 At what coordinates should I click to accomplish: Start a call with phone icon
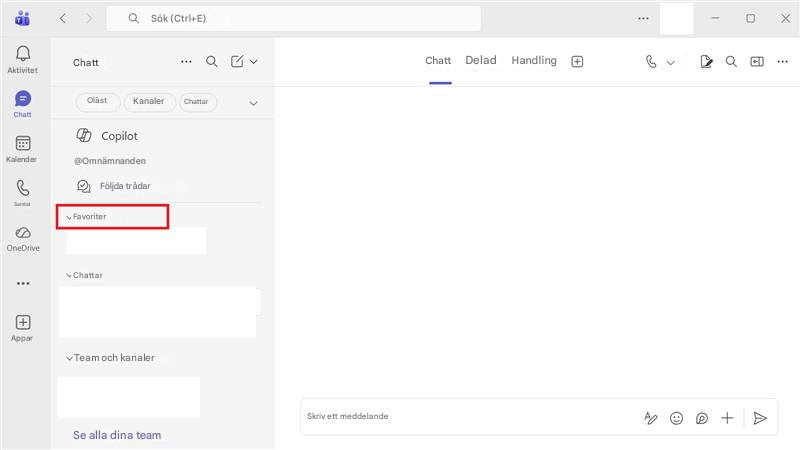coord(651,62)
